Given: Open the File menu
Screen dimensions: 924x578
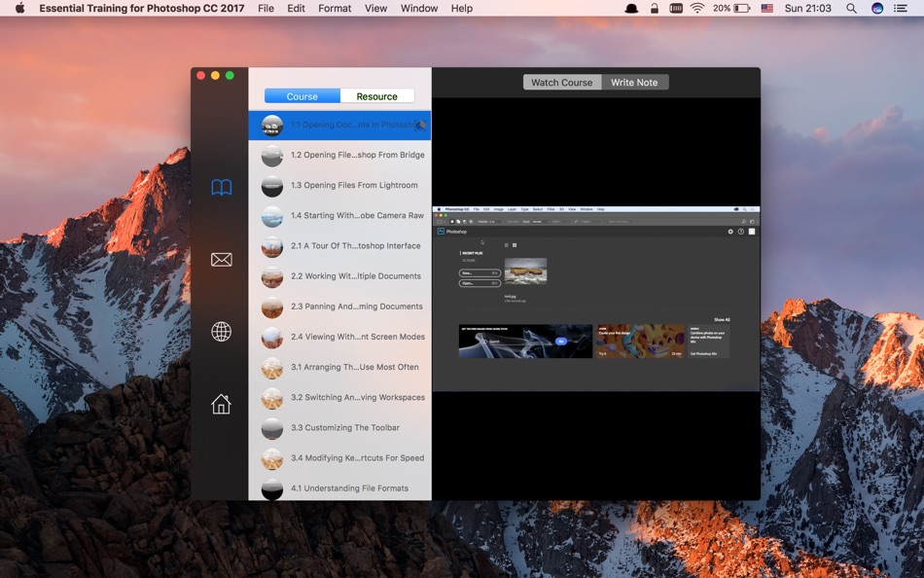Looking at the screenshot, I should tap(266, 8).
